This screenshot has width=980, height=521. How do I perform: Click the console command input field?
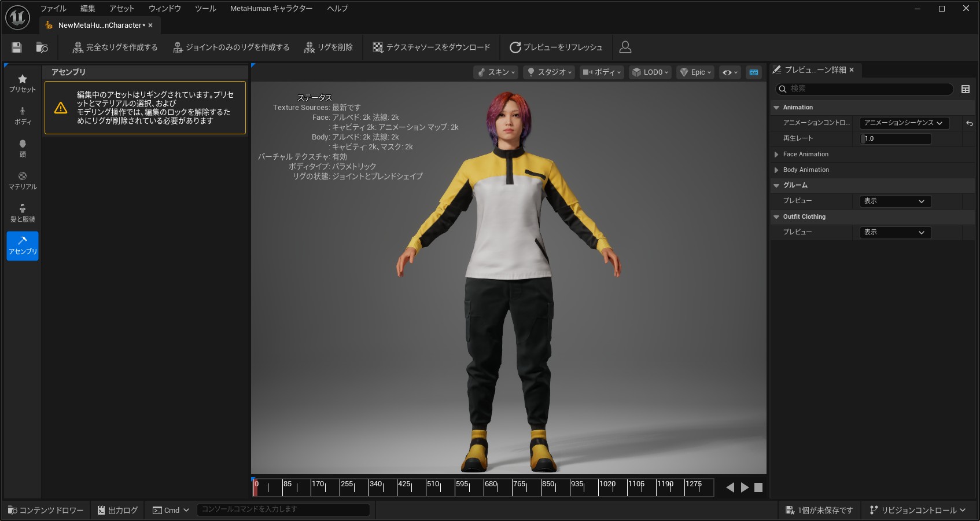pos(283,509)
